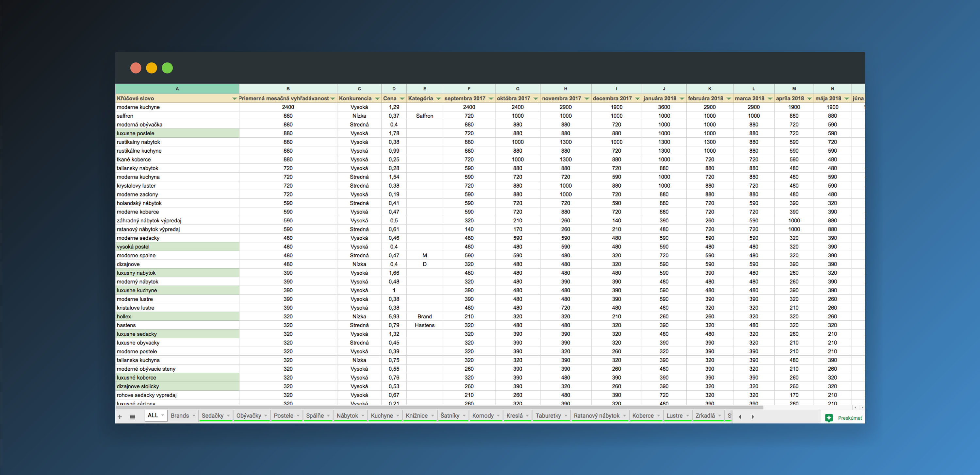Open the Postele tab dropdown arrow

point(298,416)
